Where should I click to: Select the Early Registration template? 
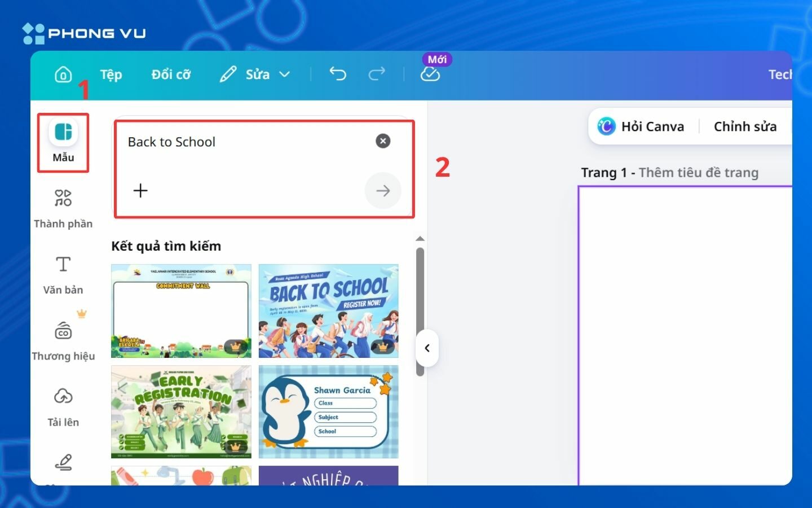tap(181, 411)
